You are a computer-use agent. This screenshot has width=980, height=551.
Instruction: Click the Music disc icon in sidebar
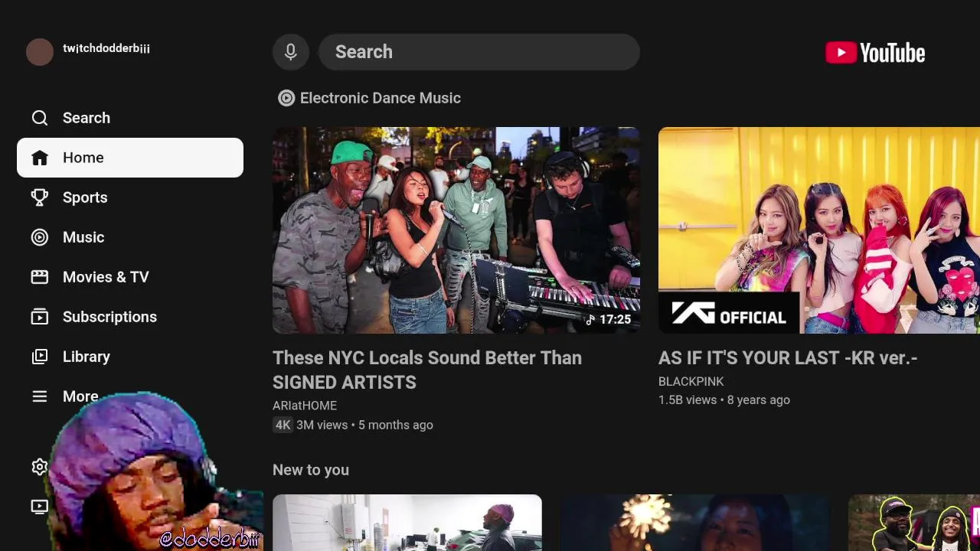pos(40,237)
